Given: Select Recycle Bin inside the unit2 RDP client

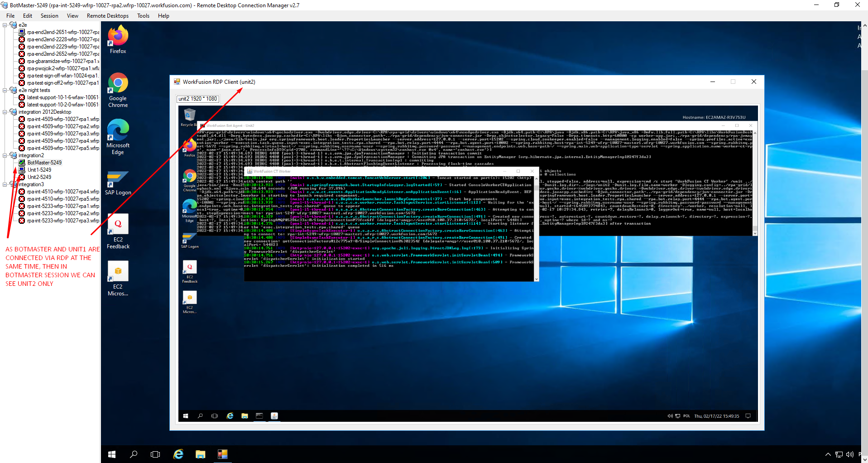Looking at the screenshot, I should pos(189,118).
